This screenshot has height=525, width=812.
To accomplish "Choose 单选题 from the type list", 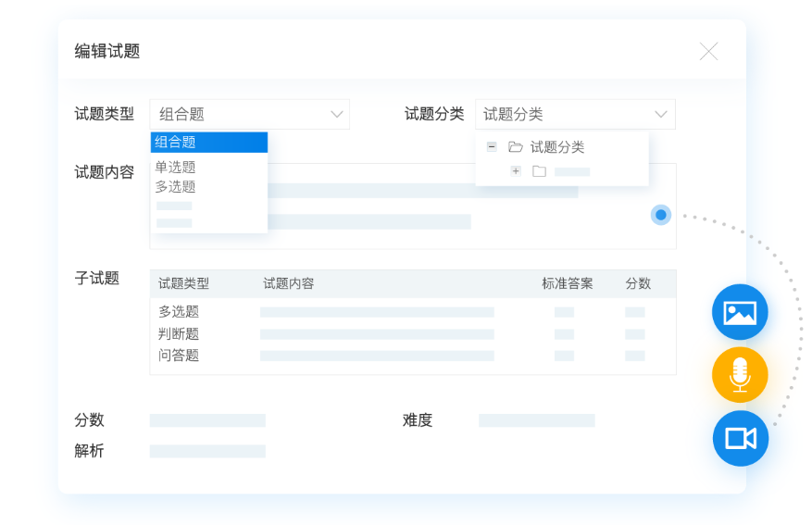I will 176,168.
